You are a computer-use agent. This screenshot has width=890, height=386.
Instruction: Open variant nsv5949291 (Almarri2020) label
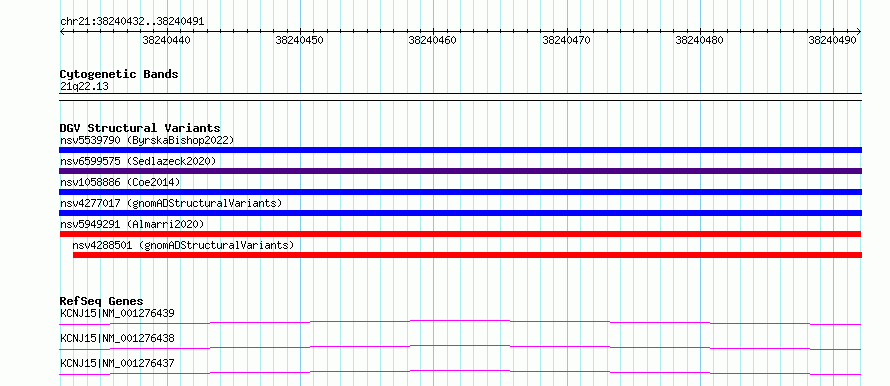pos(132,224)
